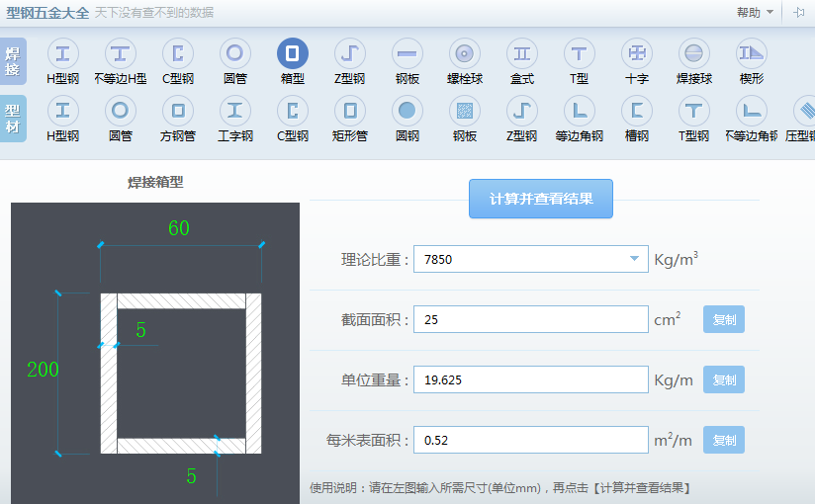Screen dimensions: 815x504
Task: Switch to the 焊接 category tab
Action: tap(13, 61)
